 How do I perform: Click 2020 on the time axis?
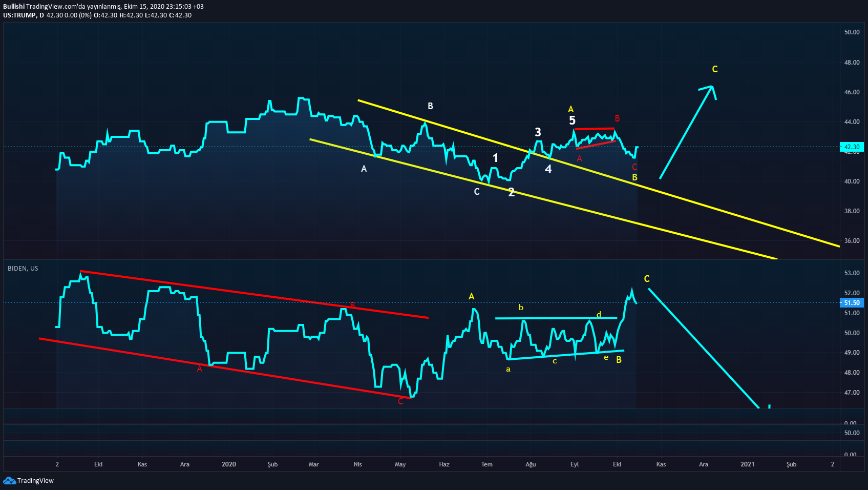tap(229, 464)
